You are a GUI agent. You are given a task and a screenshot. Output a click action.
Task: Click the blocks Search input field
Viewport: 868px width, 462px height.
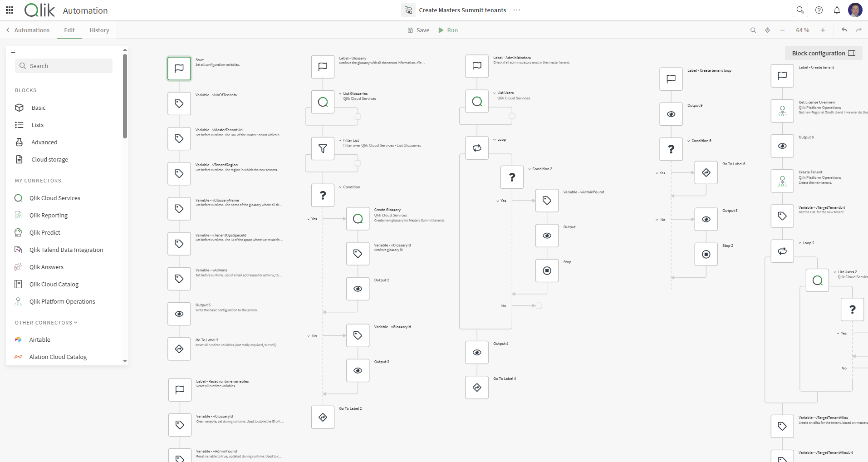pyautogui.click(x=64, y=66)
